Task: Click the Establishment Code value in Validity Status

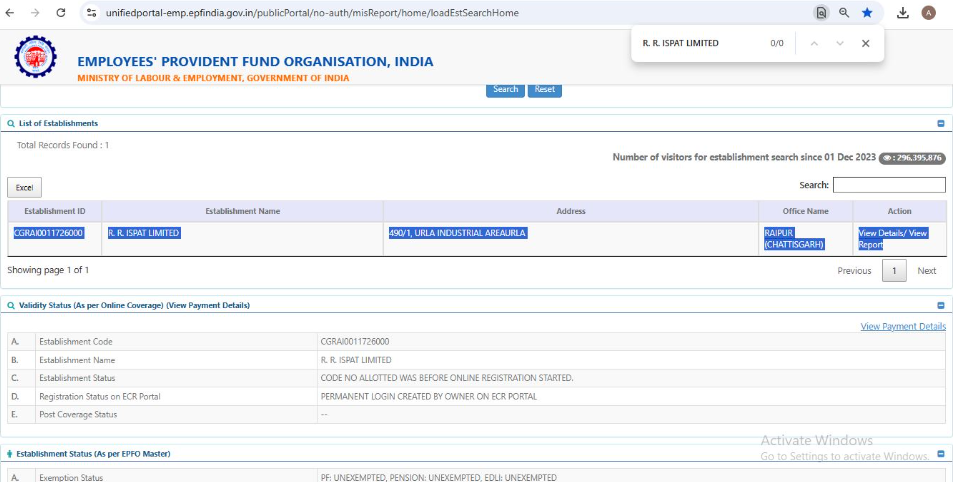Action: [355, 342]
